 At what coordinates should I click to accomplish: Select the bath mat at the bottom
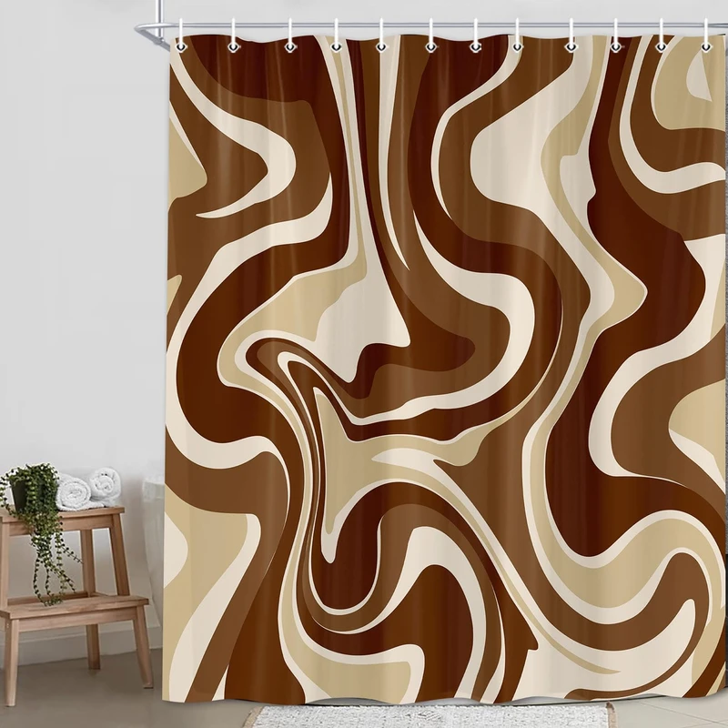point(473,716)
